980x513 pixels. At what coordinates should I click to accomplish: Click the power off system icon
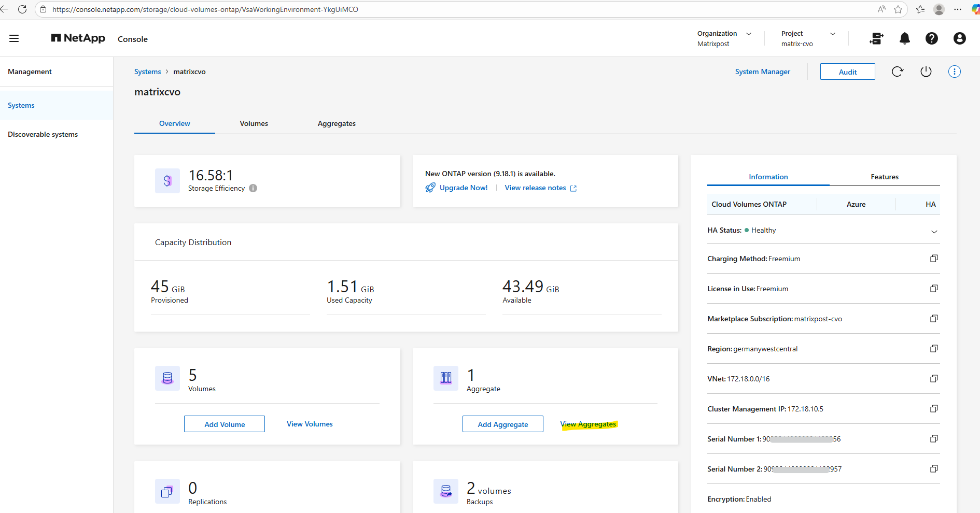tap(926, 72)
